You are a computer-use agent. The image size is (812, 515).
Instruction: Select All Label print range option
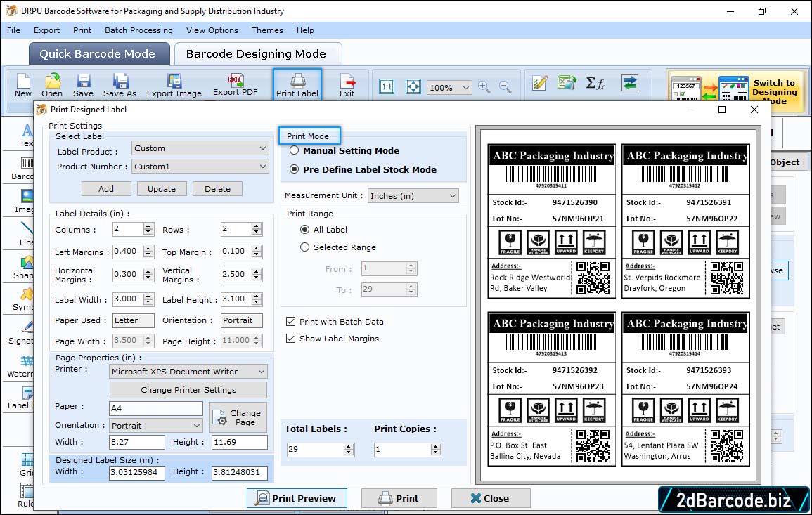click(x=304, y=229)
